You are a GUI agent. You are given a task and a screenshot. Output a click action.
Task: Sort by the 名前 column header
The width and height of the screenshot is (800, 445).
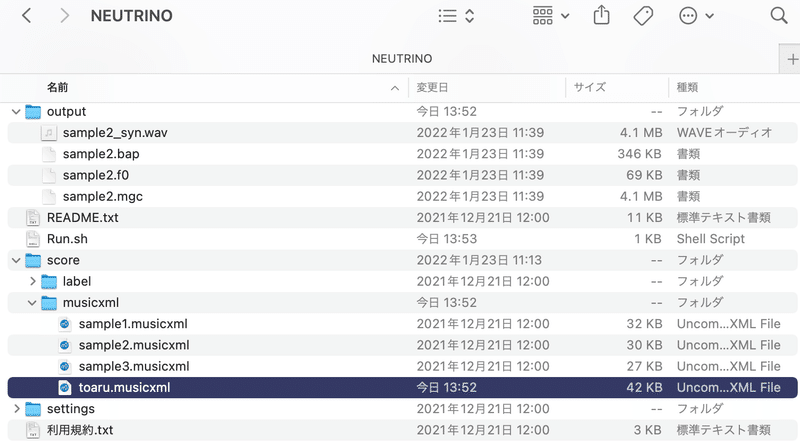coord(57,87)
